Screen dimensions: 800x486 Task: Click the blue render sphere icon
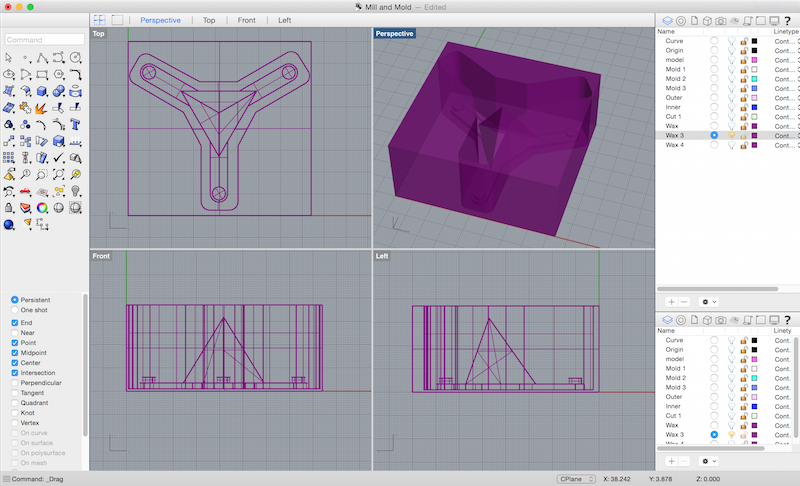coord(9,224)
